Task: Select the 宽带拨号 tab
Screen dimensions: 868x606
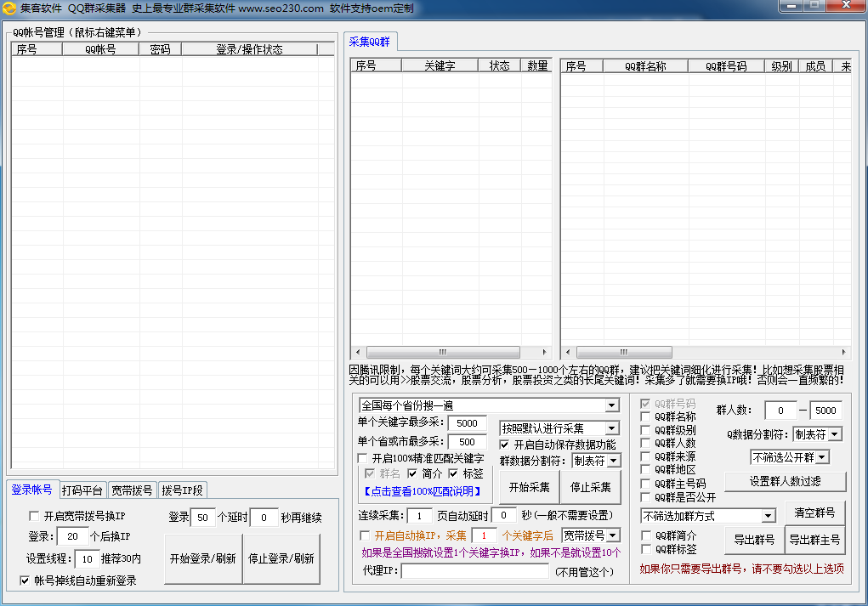Action: point(132,490)
